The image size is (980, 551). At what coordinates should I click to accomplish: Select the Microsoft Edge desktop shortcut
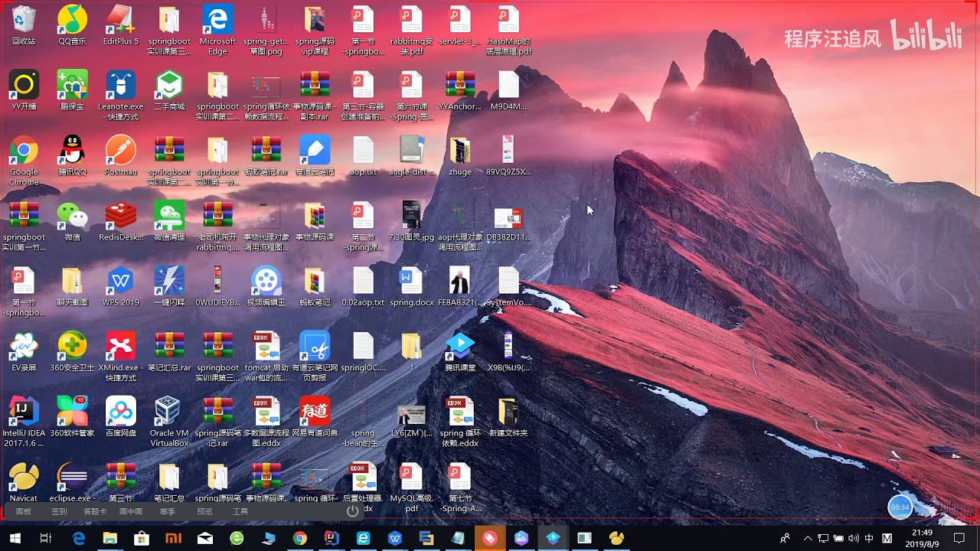[x=217, y=31]
